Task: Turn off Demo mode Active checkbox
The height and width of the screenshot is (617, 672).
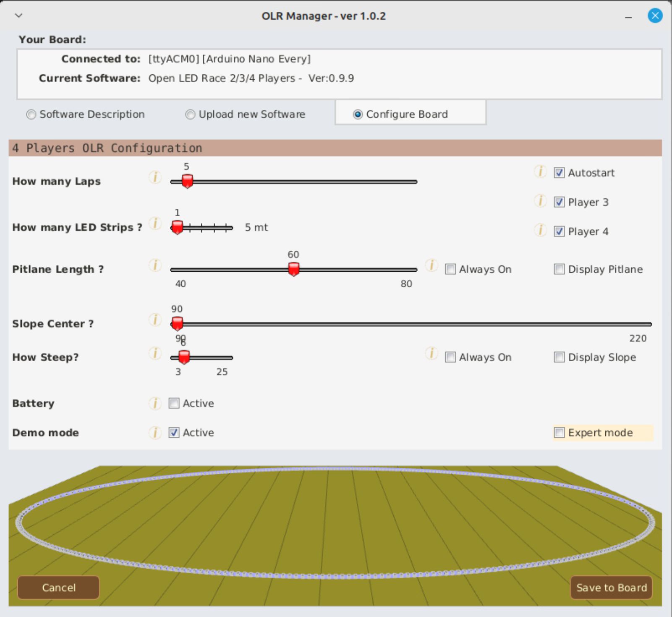Action: pos(174,433)
